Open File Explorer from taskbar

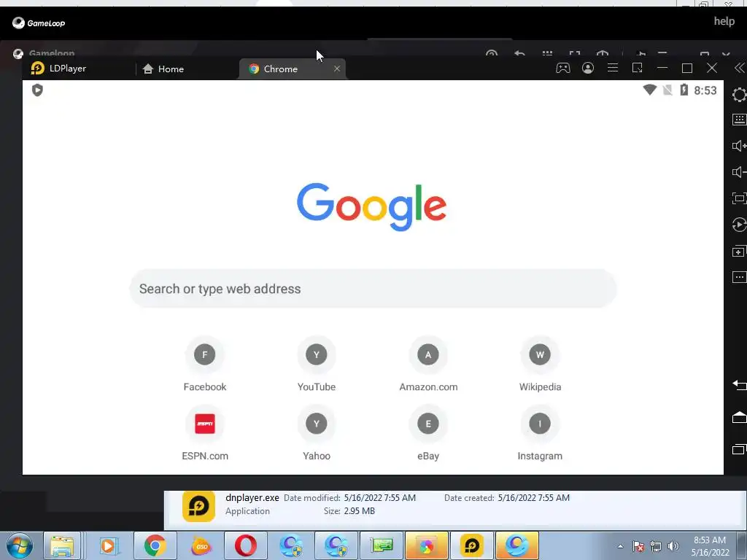pyautogui.click(x=62, y=545)
